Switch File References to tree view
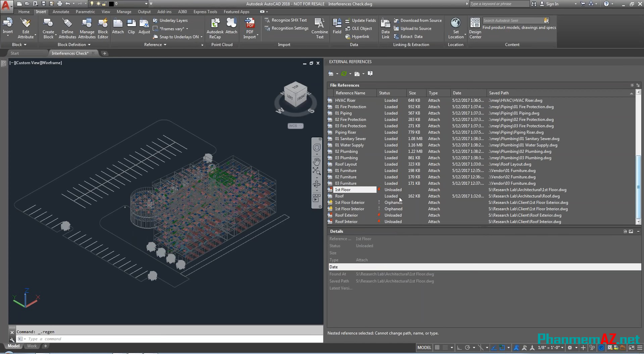Viewport: 644px width, 354px height. point(638,85)
